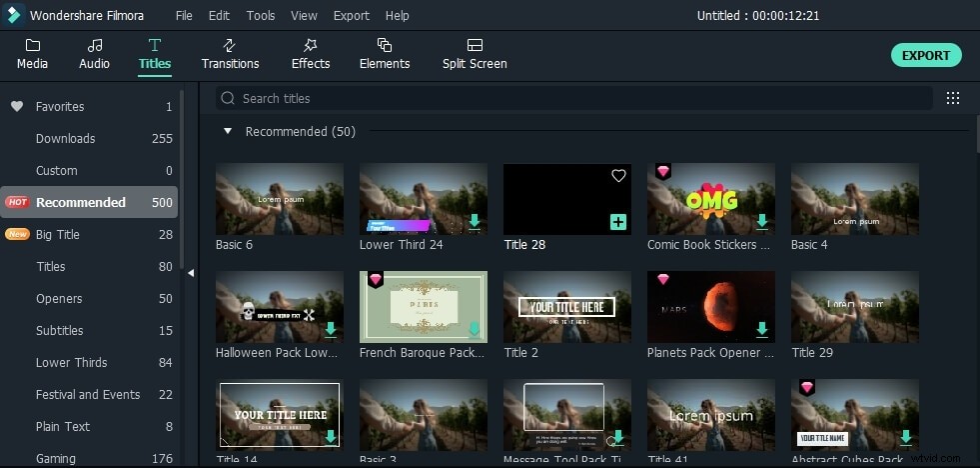Open the Tools menu
This screenshot has height=468, width=980.
pyautogui.click(x=260, y=16)
